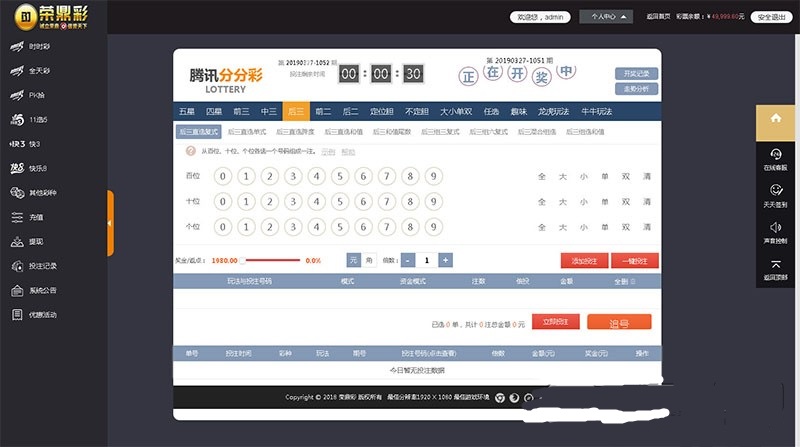Expand the 个人中心 dropdown menu
800x447 pixels.
pyautogui.click(x=611, y=17)
